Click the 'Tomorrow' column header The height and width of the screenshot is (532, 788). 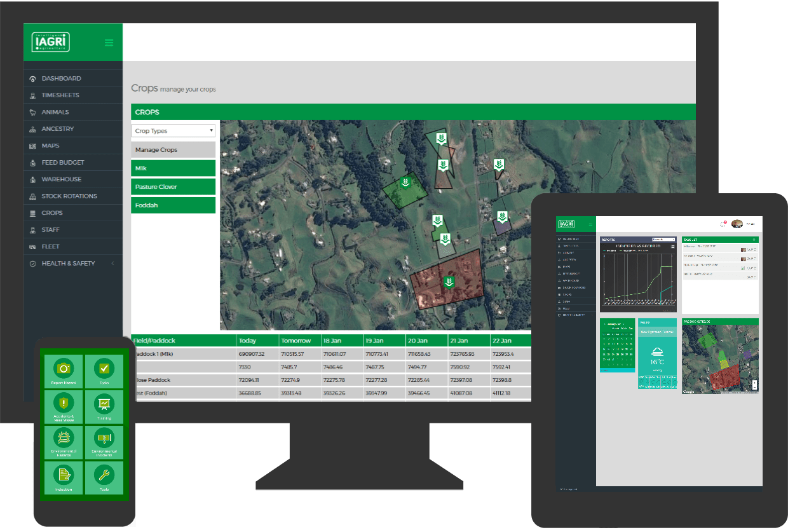[x=301, y=341]
